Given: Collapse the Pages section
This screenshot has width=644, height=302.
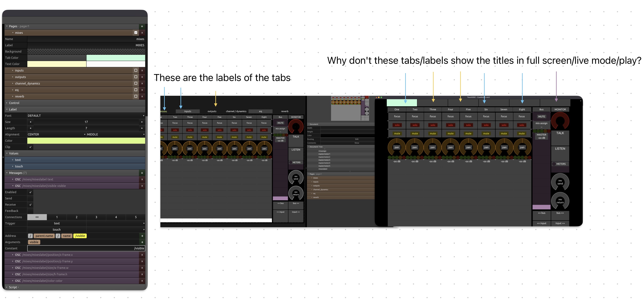Looking at the screenshot, I should (7, 26).
